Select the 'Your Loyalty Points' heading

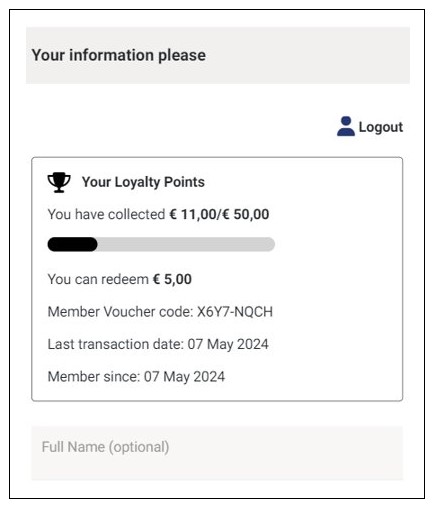[143, 182]
